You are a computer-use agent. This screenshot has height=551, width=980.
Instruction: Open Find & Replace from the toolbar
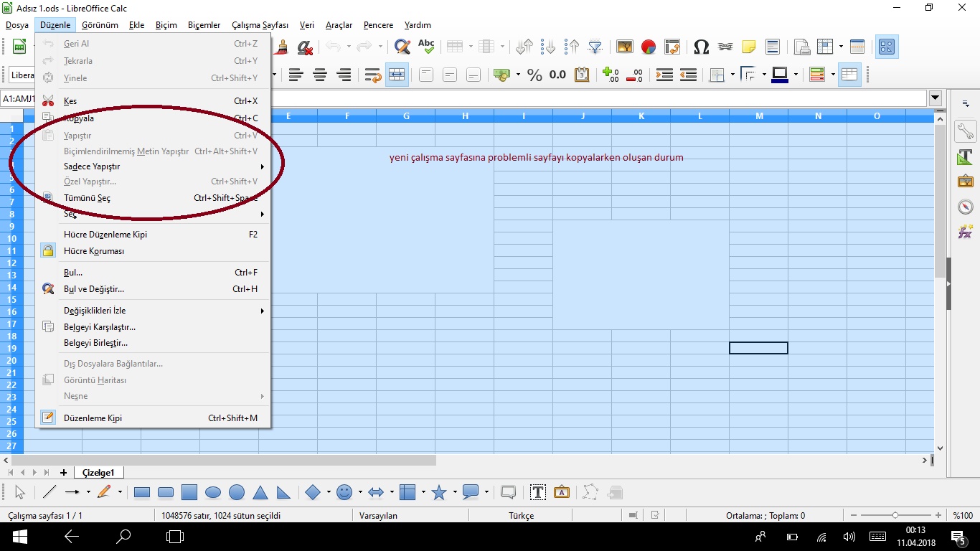click(x=402, y=47)
